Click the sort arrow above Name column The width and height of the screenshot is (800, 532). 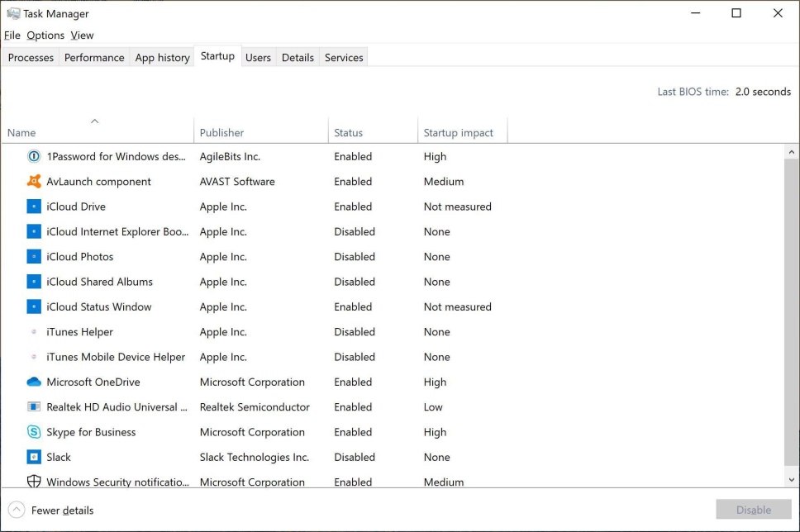(94, 121)
